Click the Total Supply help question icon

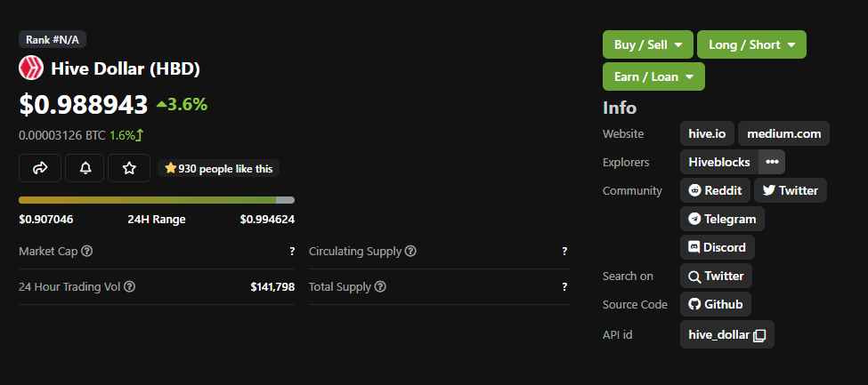[x=380, y=286]
